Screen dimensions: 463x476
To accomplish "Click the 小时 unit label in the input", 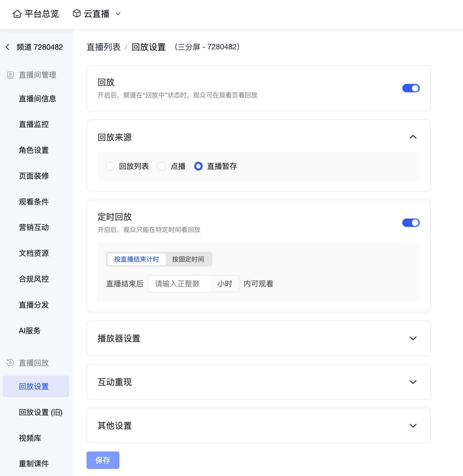I will tap(225, 284).
